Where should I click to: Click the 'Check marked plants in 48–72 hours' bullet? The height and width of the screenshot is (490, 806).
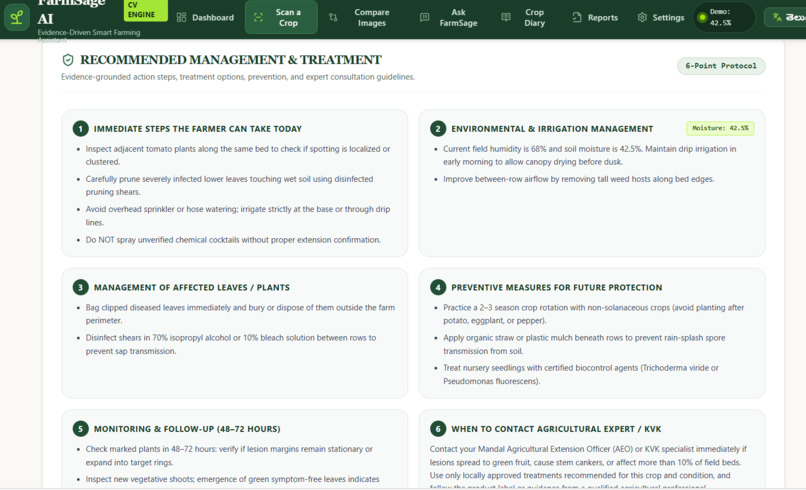click(229, 456)
